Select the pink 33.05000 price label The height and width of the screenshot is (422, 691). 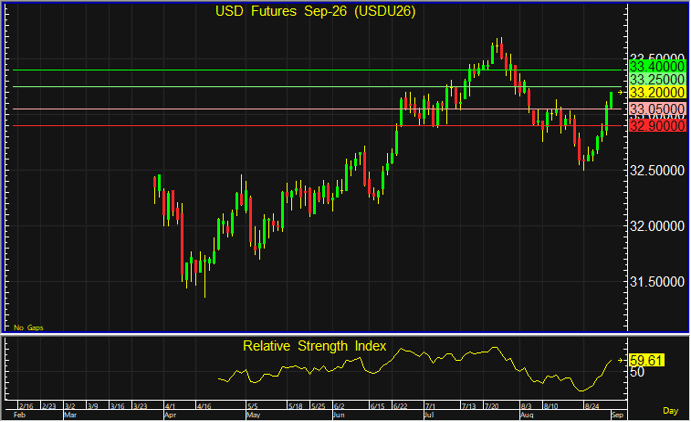tap(657, 109)
